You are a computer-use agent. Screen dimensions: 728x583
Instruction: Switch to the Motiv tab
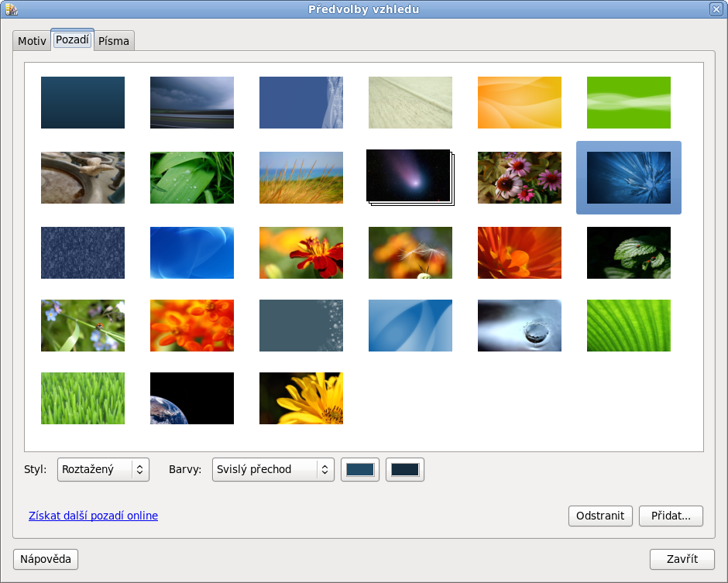[32, 41]
